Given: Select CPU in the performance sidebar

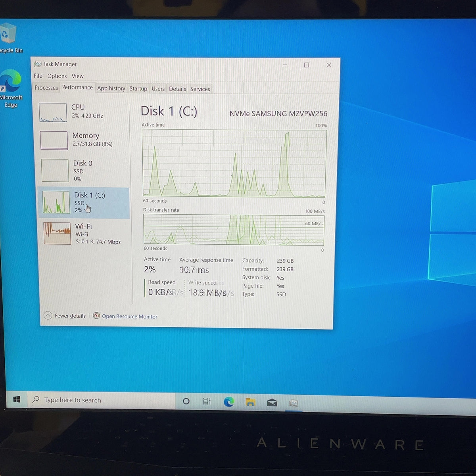Looking at the screenshot, I should (x=84, y=112).
